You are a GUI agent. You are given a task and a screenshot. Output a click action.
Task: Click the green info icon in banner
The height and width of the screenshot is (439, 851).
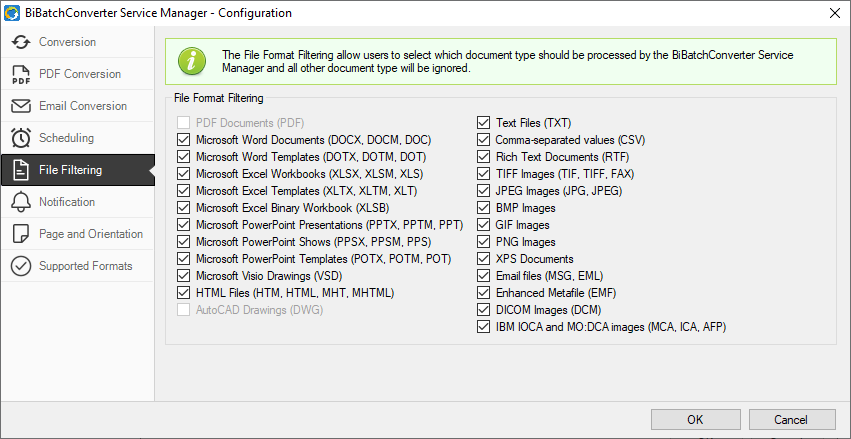point(192,61)
